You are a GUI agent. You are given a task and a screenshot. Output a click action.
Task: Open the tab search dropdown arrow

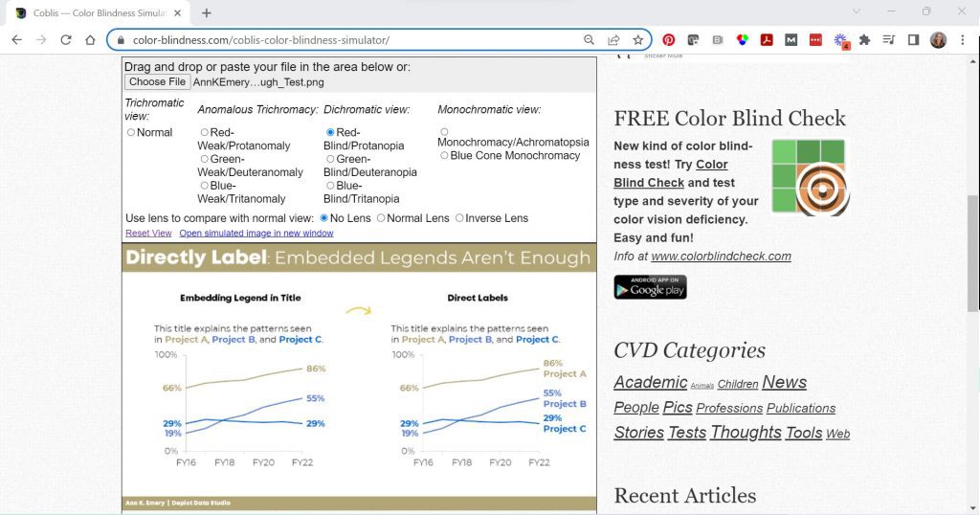tap(857, 11)
